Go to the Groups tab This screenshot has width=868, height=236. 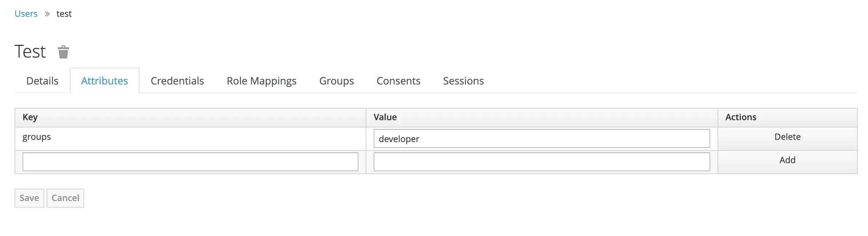point(336,81)
